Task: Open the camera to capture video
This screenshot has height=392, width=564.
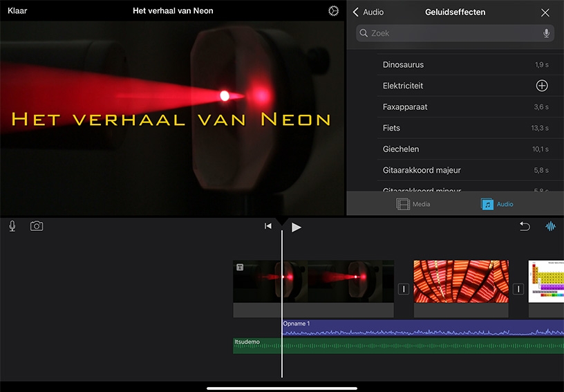Action: [37, 226]
